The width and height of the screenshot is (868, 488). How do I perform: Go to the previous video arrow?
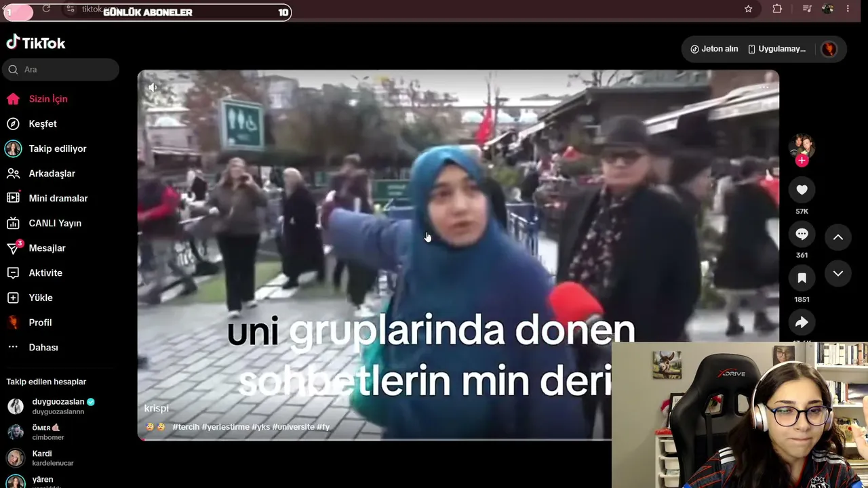(838, 237)
